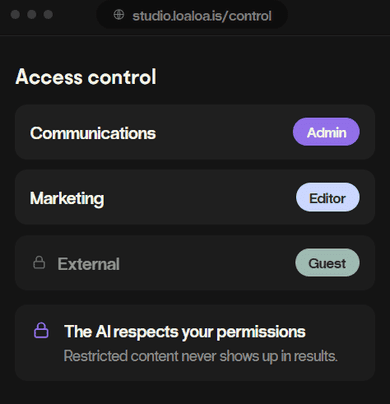Click the External label text
Viewport: 390px width, 404px height.
pos(89,264)
